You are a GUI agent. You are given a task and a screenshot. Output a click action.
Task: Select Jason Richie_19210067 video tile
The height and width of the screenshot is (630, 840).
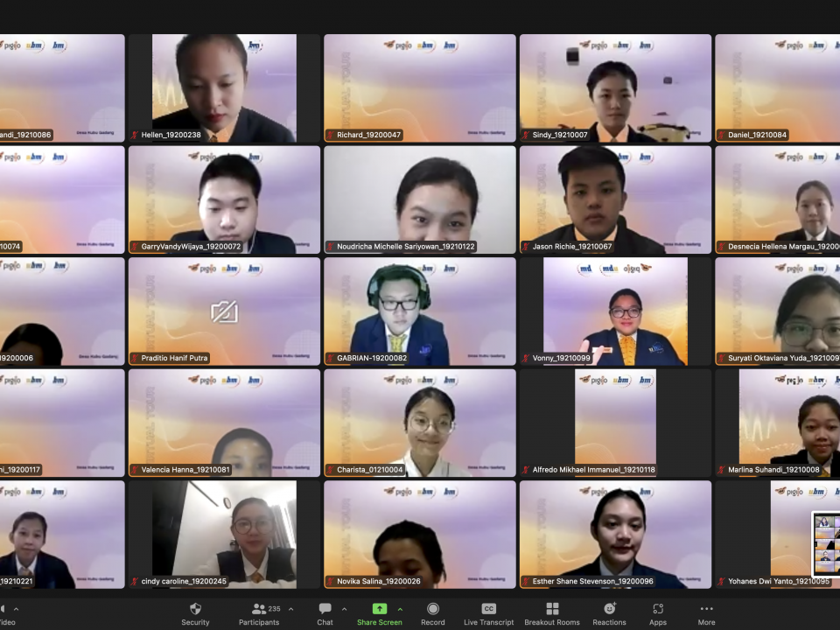[x=615, y=199]
